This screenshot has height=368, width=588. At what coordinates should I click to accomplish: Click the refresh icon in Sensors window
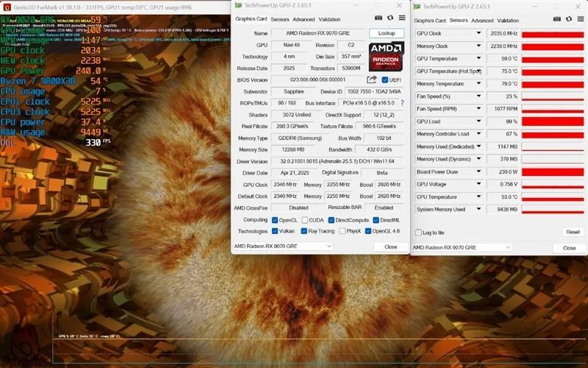[x=569, y=19]
